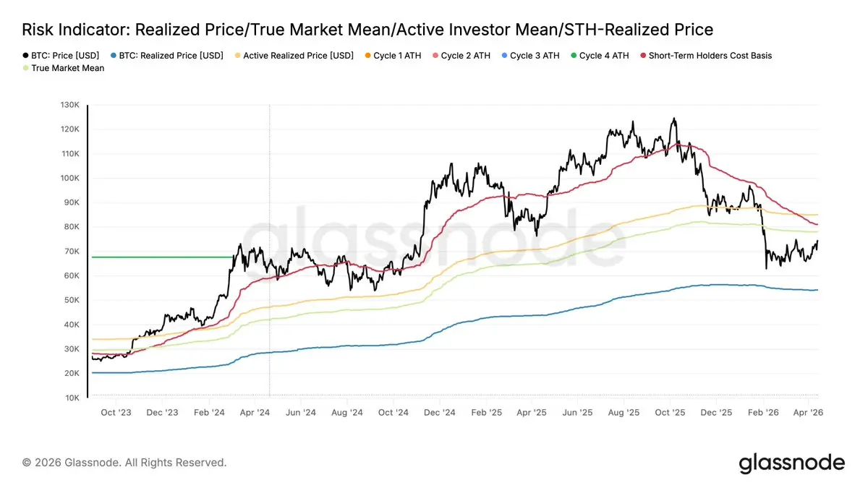Select the Apr '26 x-axis label

point(807,412)
